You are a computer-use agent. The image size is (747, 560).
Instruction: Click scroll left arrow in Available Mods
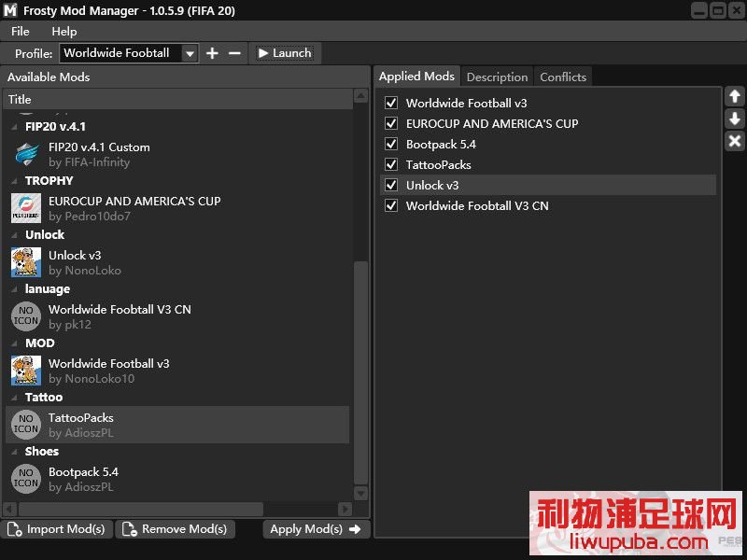[10, 509]
